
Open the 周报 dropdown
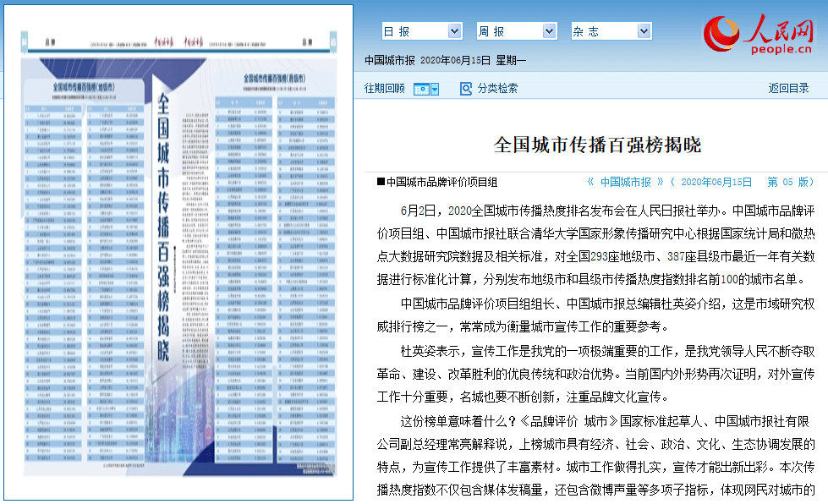(x=517, y=30)
